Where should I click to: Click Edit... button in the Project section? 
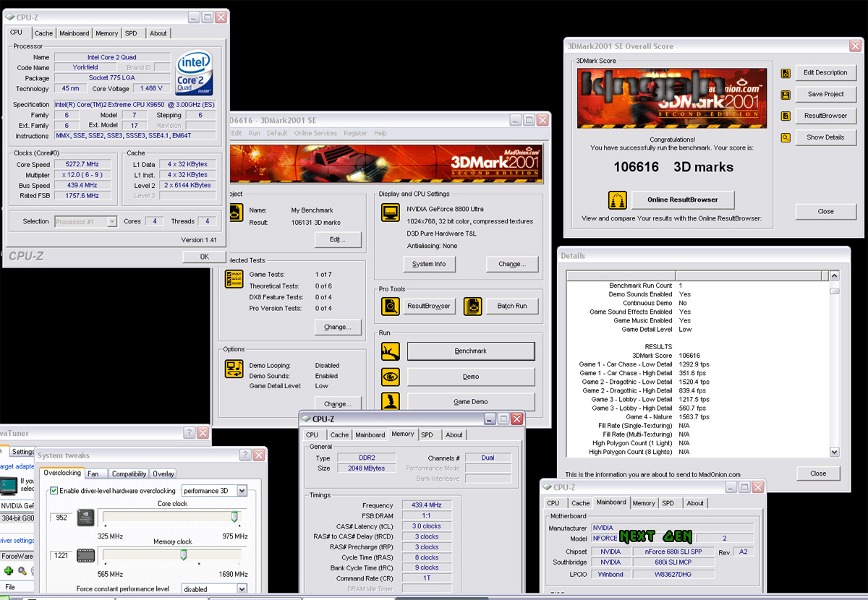pyautogui.click(x=338, y=239)
